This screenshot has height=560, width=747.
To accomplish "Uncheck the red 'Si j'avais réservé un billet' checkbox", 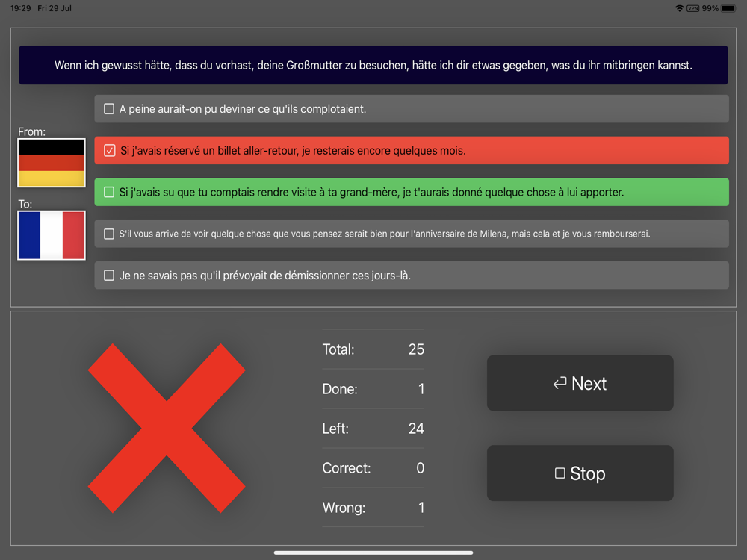I will [109, 151].
